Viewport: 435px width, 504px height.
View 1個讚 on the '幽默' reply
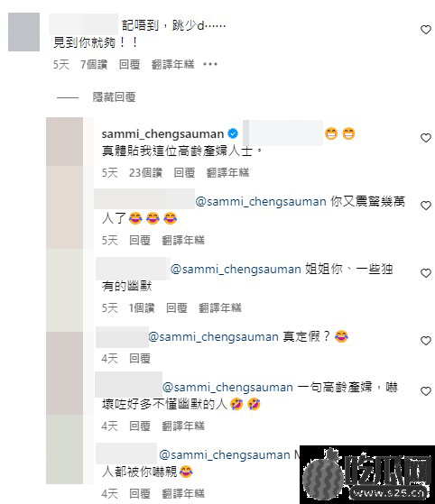[142, 307]
